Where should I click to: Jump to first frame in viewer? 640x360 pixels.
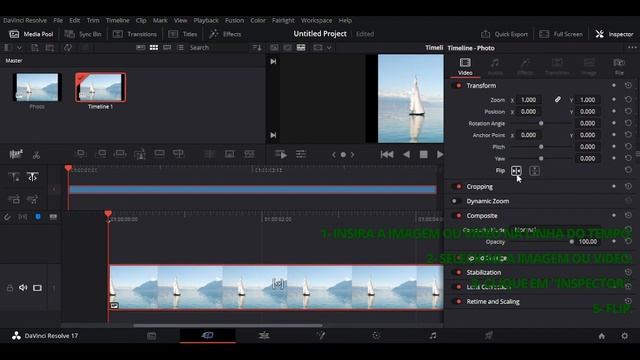[387, 154]
